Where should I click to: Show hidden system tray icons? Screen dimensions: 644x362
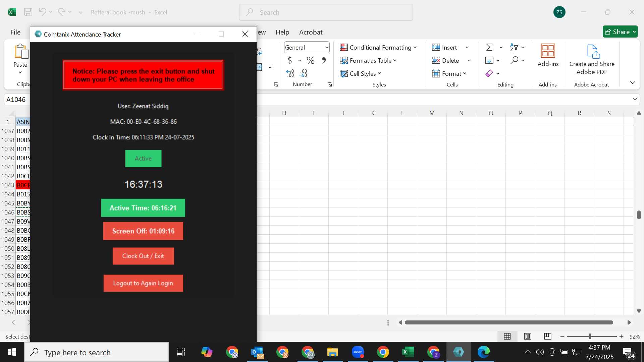tap(528, 352)
